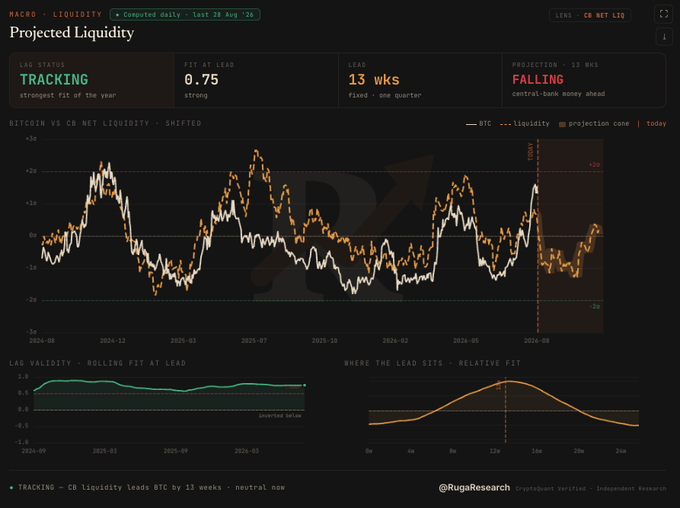Click the download arrow icon
680x508 pixels.
(x=664, y=36)
